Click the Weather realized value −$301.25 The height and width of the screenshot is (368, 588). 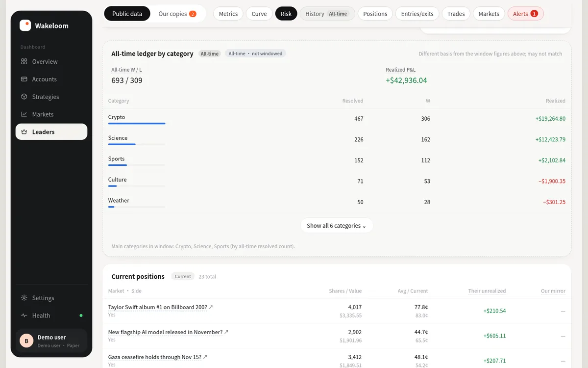(x=554, y=202)
